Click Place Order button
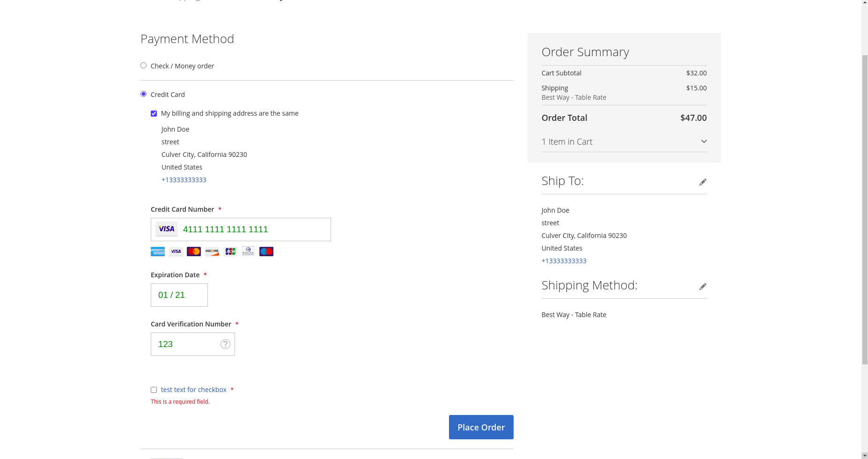This screenshot has height=459, width=868. coord(481,427)
